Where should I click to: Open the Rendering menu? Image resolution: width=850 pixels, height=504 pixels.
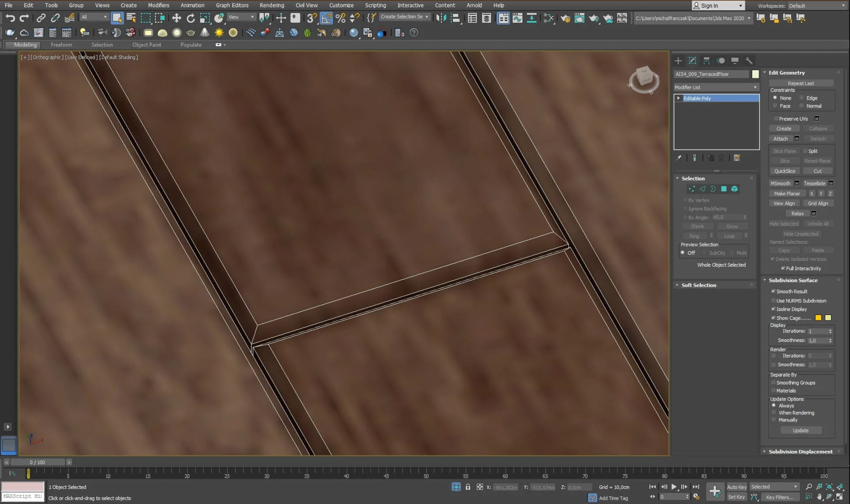click(271, 5)
